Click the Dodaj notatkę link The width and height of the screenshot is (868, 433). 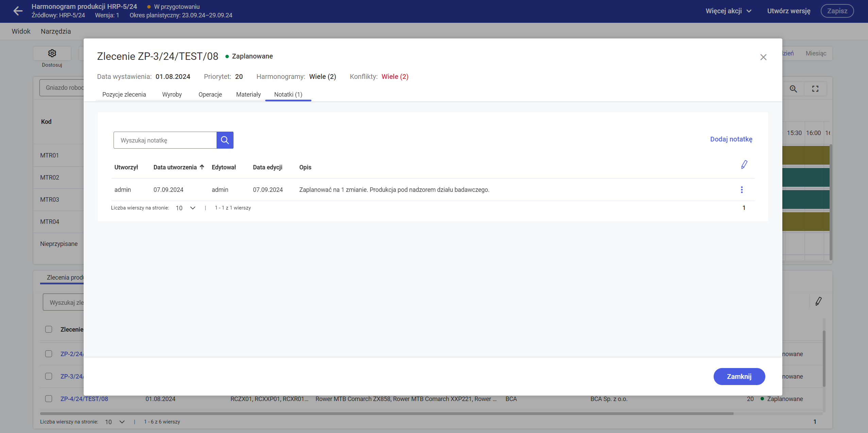[731, 139]
